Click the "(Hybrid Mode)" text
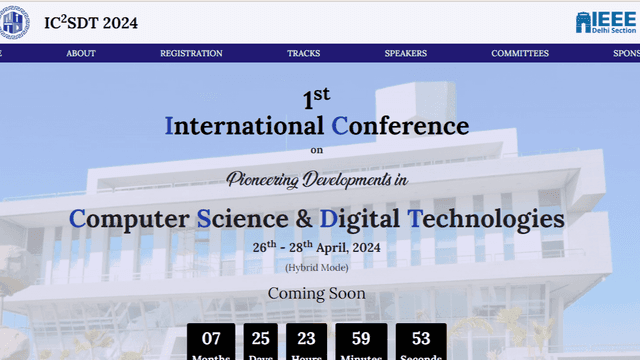This screenshot has width=640, height=360. click(x=317, y=268)
